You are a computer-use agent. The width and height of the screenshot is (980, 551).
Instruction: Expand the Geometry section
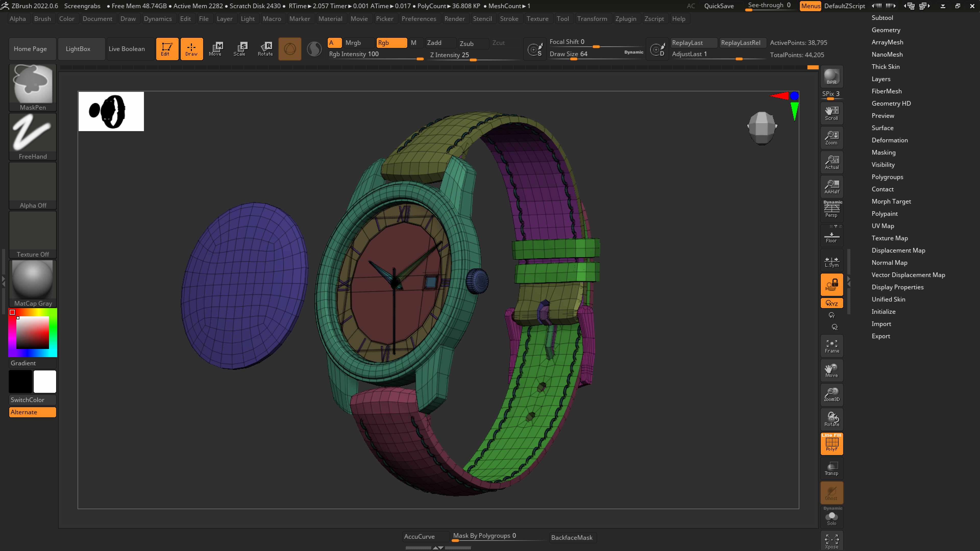(886, 30)
